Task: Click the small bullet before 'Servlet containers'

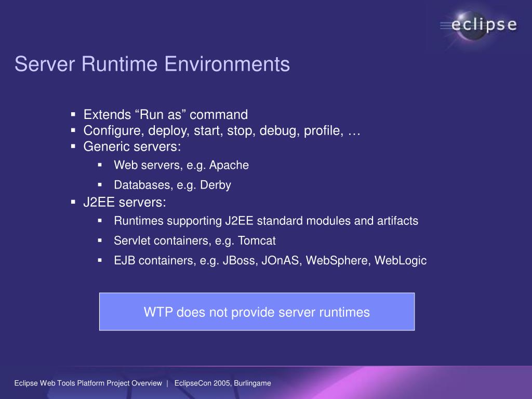Action: click(x=100, y=240)
